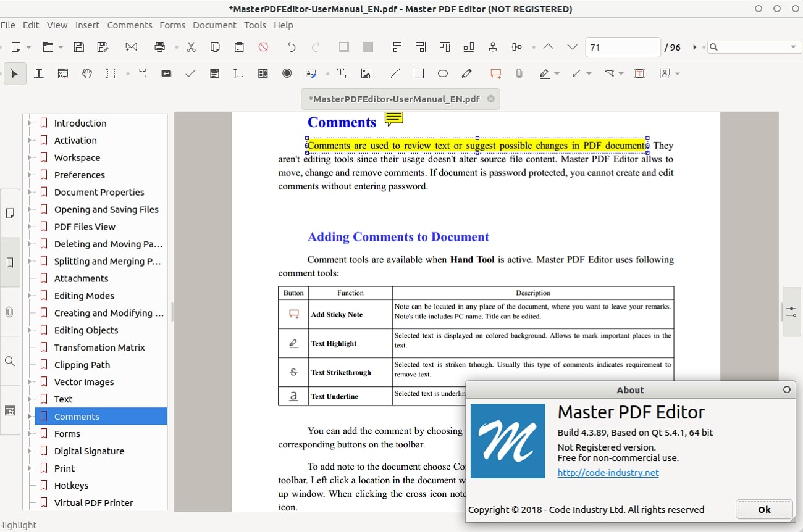
Task: Cut selection with scissors icon
Action: [191, 47]
